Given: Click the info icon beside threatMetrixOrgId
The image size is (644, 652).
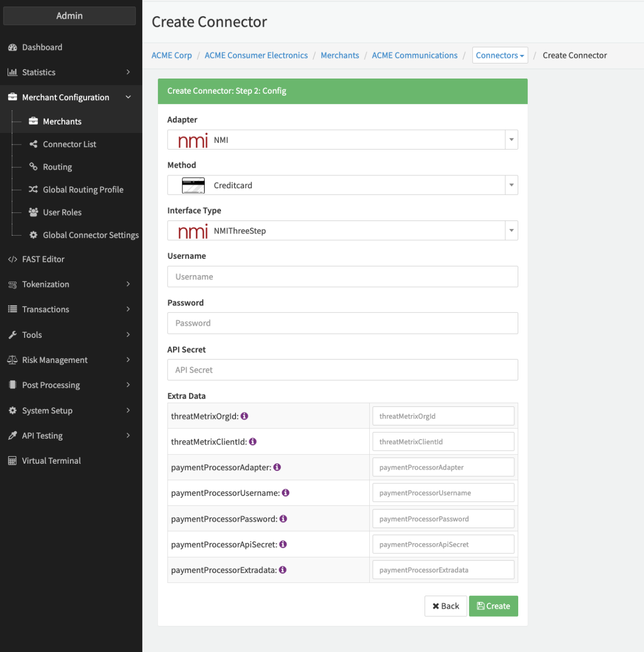Looking at the screenshot, I should coord(245,416).
